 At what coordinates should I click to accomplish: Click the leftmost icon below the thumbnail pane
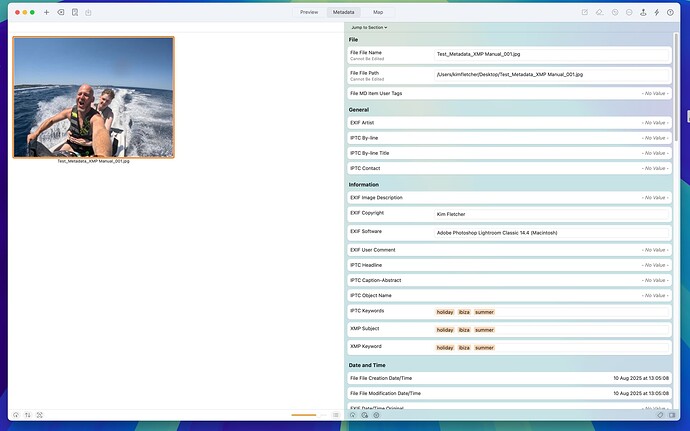click(x=16, y=415)
